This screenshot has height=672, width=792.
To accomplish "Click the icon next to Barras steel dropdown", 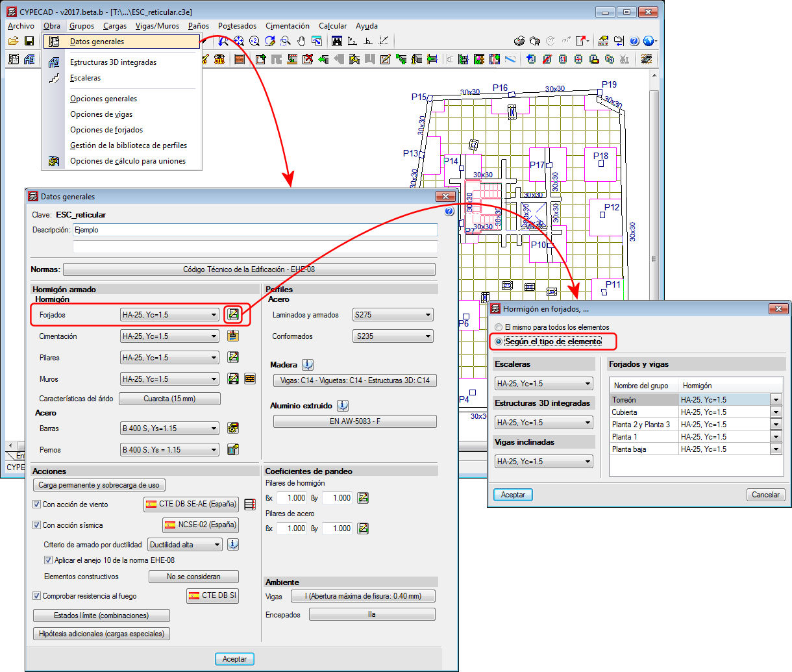I will (x=233, y=429).
